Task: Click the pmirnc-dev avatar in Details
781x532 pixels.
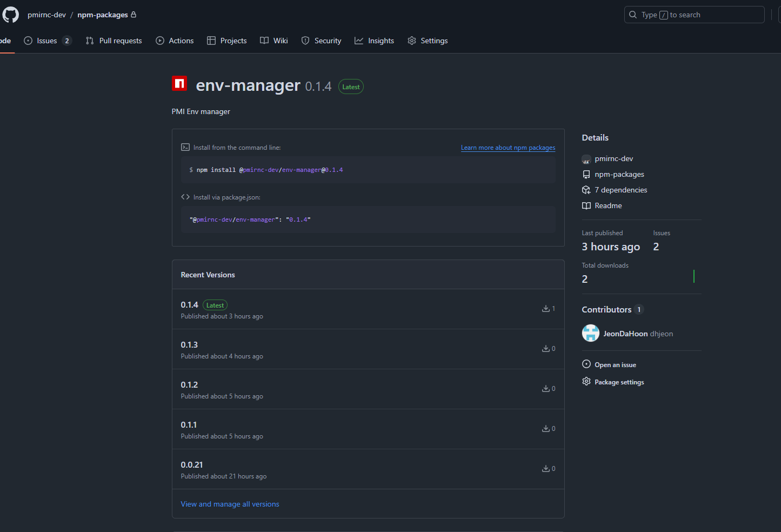Action: [x=586, y=159]
